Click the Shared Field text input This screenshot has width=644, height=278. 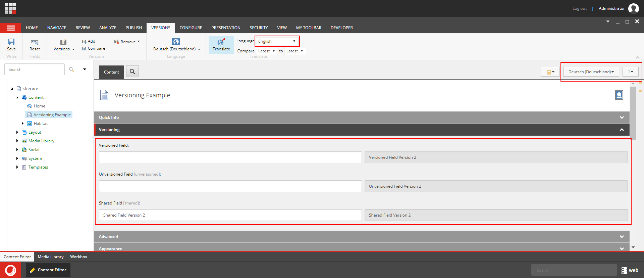230,215
